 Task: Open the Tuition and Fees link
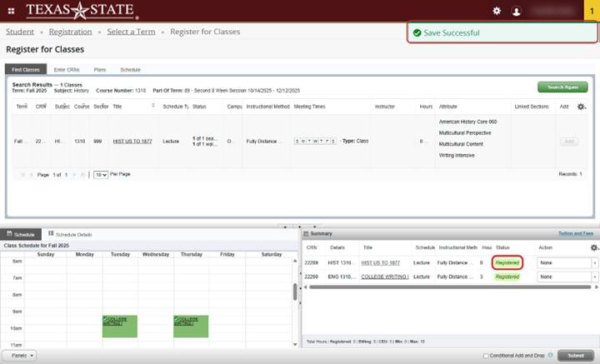pos(577,234)
